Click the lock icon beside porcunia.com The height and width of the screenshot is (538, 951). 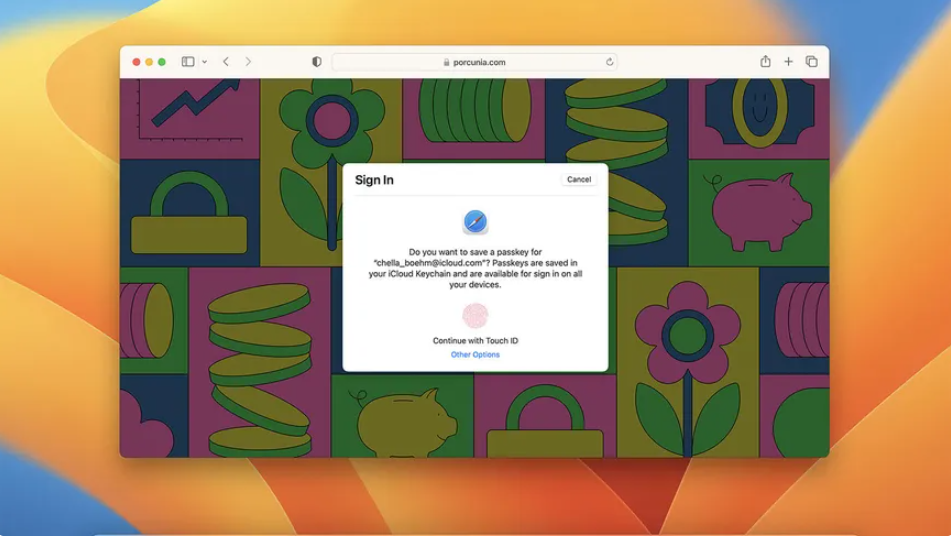(x=446, y=62)
